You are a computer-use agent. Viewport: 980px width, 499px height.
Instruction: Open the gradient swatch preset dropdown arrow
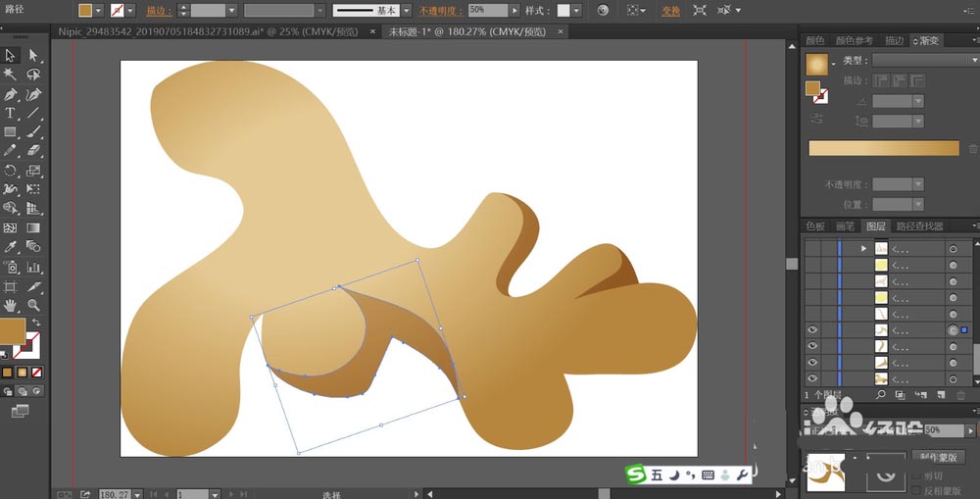pyautogui.click(x=834, y=65)
